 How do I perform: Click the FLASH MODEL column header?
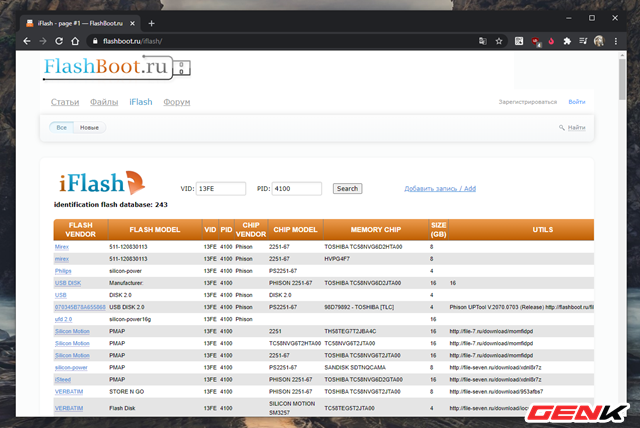[155, 230]
